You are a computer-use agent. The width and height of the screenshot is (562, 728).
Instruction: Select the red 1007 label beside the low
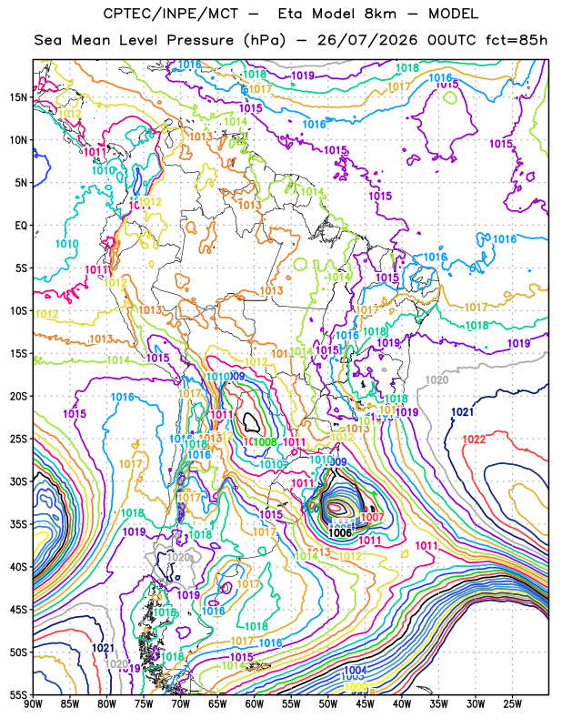(x=372, y=517)
